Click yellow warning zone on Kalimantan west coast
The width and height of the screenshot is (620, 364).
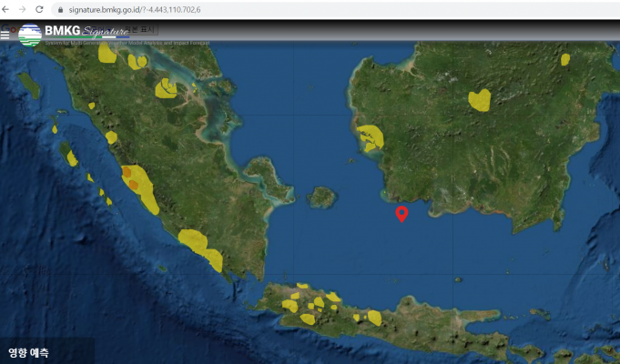[371, 138]
